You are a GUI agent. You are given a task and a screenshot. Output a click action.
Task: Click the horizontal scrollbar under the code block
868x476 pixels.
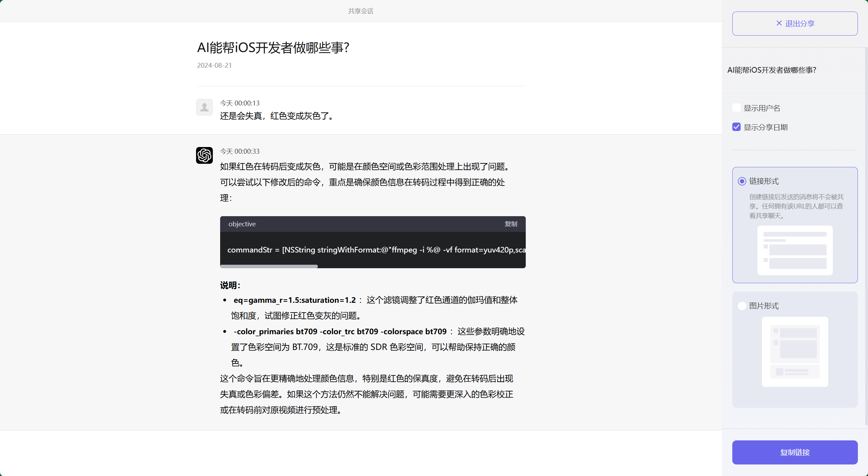[x=269, y=266]
